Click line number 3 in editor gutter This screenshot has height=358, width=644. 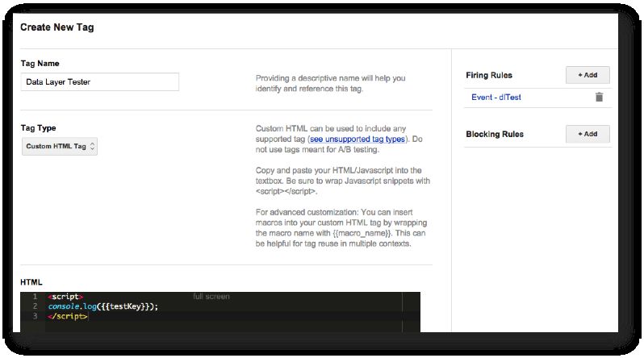coord(35,316)
